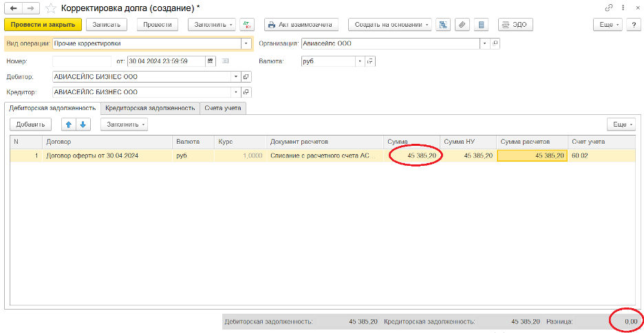Open the ЭДО button
The height and width of the screenshot is (333, 644).
coord(515,25)
